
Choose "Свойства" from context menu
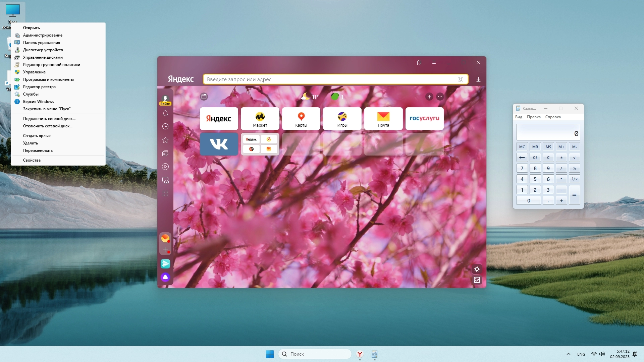[32, 160]
